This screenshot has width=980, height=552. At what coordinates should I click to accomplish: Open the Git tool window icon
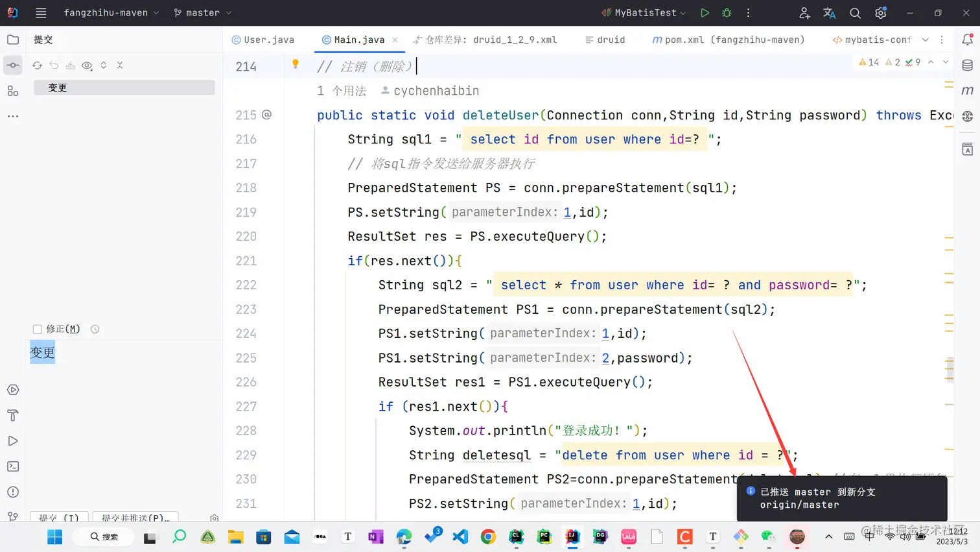click(x=13, y=516)
